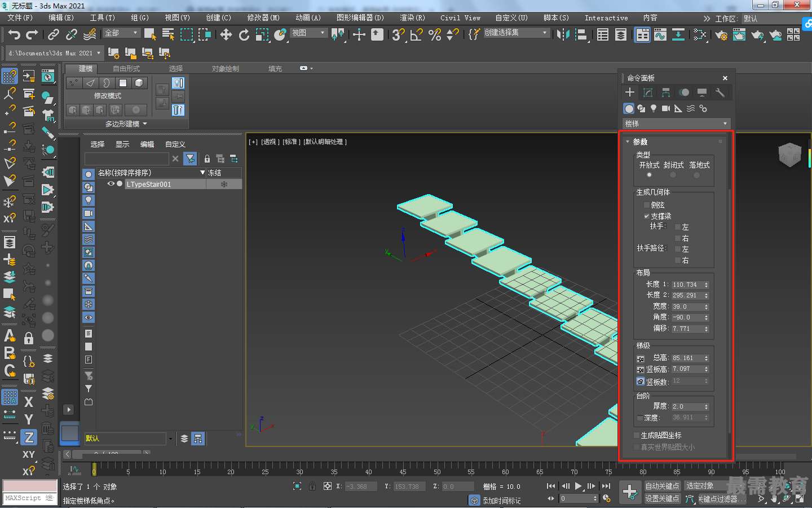This screenshot has height=508, width=812.
Task: Click the scene explorer 选择 menu
Action: 98,144
